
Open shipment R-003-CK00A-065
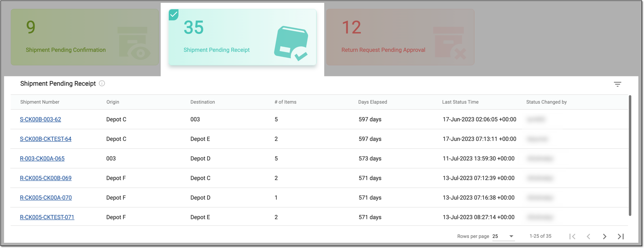point(42,158)
